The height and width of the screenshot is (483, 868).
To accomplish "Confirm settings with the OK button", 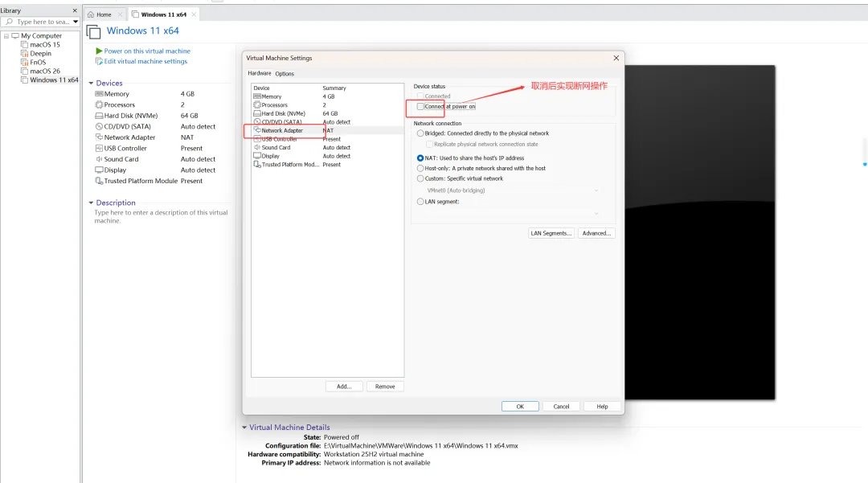I will pyautogui.click(x=520, y=407).
